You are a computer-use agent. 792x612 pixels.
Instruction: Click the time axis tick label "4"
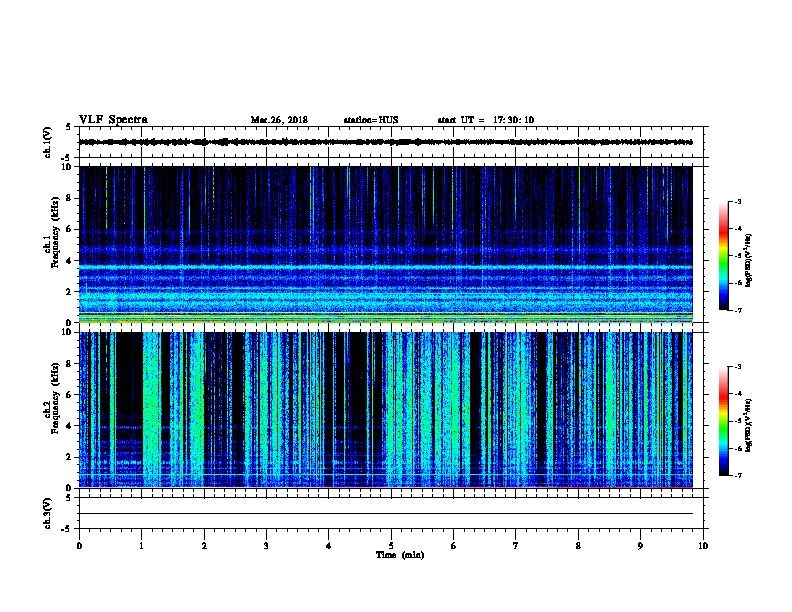point(329,546)
